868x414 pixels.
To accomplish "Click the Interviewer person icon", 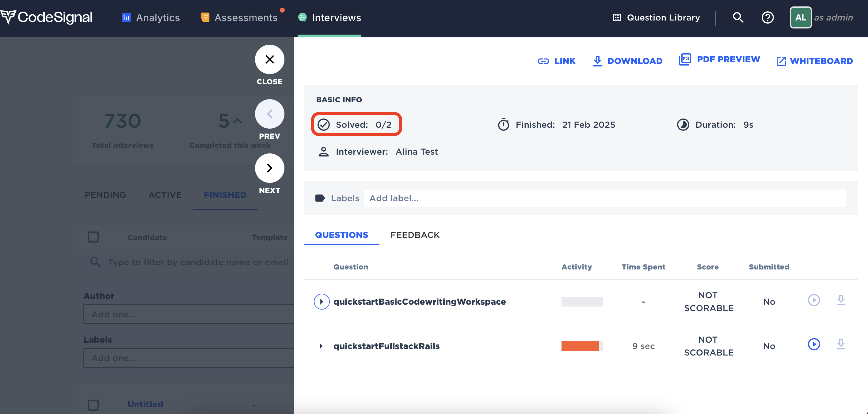I will (323, 152).
